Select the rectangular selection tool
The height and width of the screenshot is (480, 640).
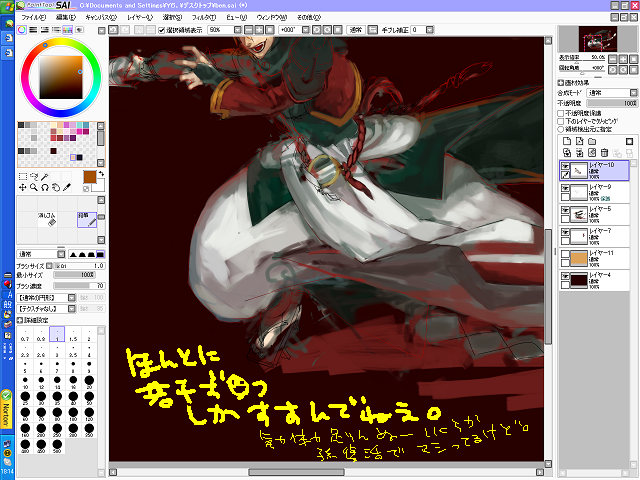[23, 176]
